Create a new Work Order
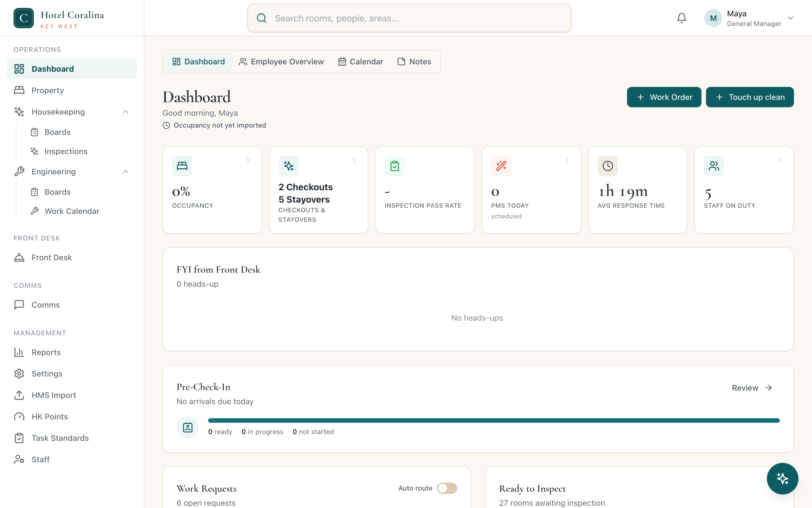 pyautogui.click(x=664, y=97)
